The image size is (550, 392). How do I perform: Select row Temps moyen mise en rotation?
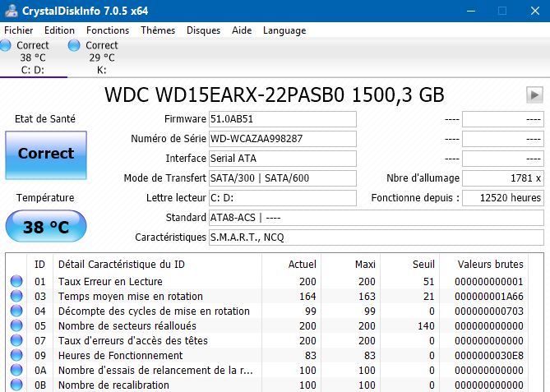point(268,296)
